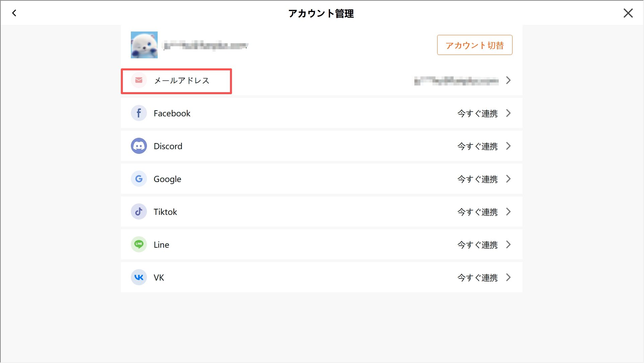644x363 pixels.
Task: Open the Line row chevron
Action: (508, 245)
